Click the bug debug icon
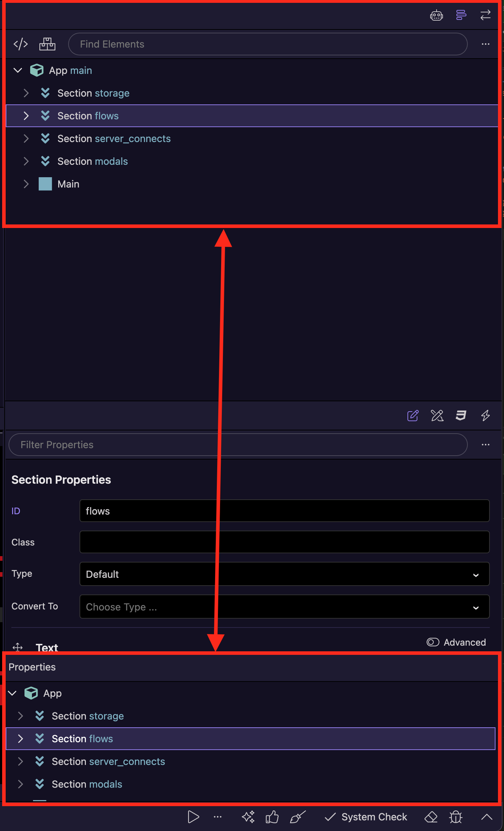The height and width of the screenshot is (831, 504). click(x=456, y=817)
